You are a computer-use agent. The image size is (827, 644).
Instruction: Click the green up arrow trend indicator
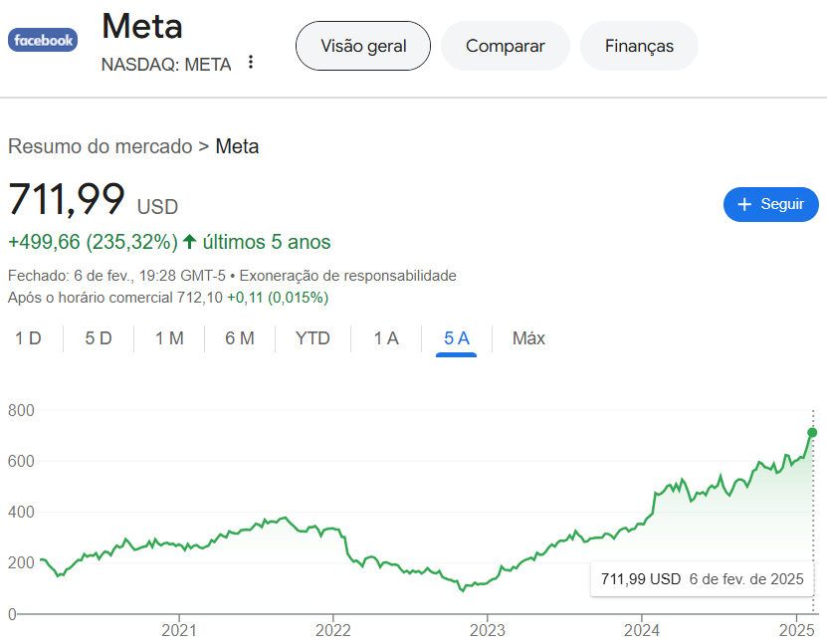point(190,242)
